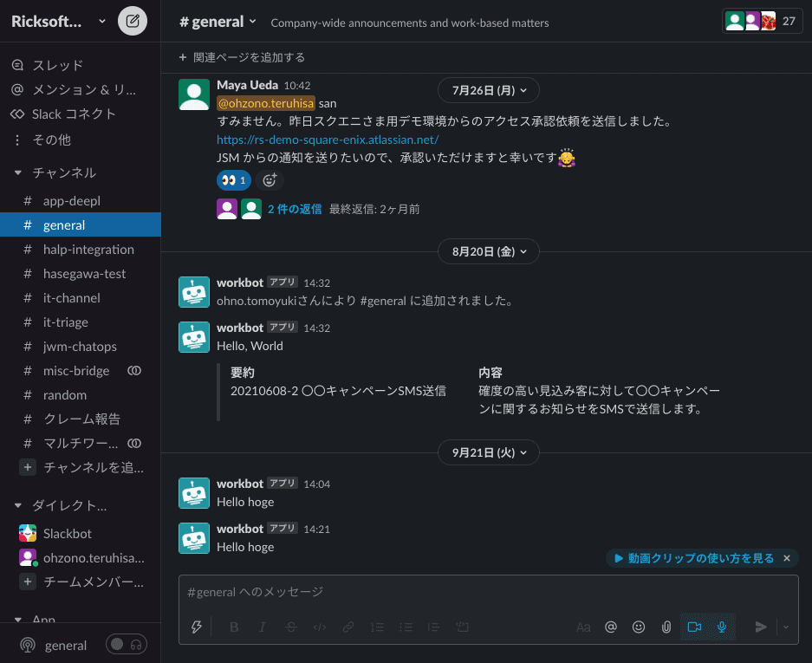Image resolution: width=812 pixels, height=663 pixels.
Task: Apply inline code formatting in the composer
Action: 320,627
